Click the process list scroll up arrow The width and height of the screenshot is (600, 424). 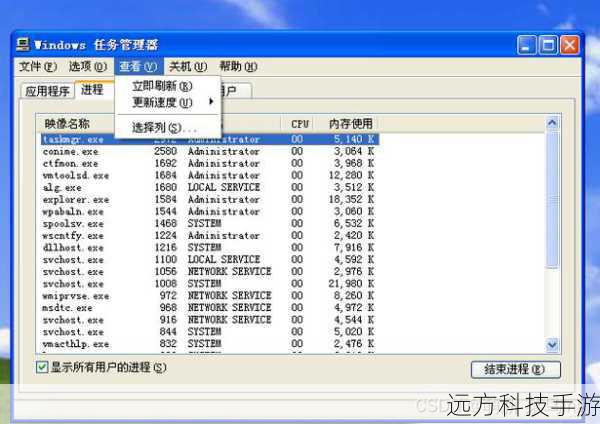pyautogui.click(x=552, y=123)
